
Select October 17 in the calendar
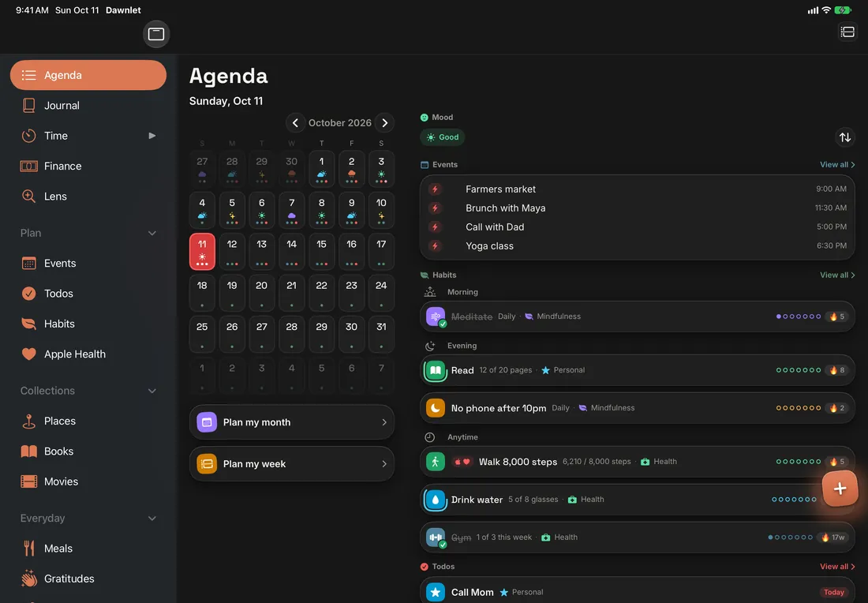[381, 252]
